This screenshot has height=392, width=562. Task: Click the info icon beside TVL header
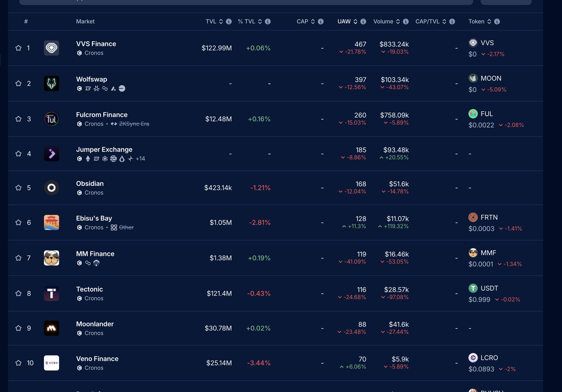[x=229, y=21]
